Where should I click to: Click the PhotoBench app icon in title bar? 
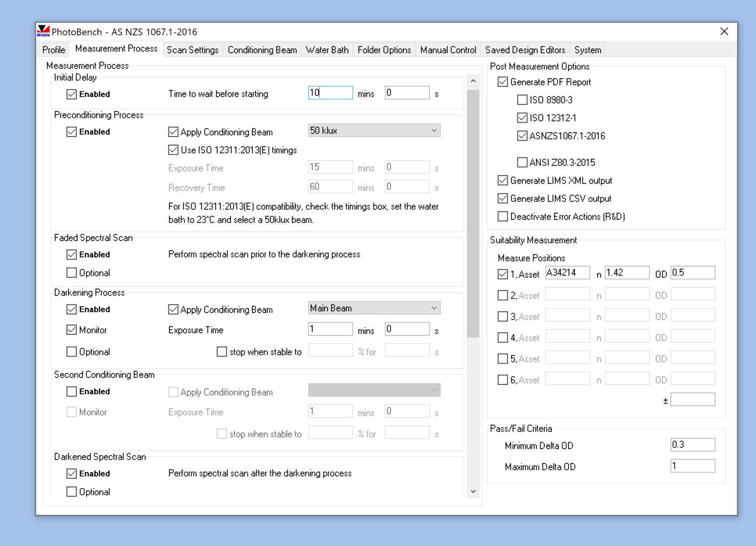(x=44, y=31)
